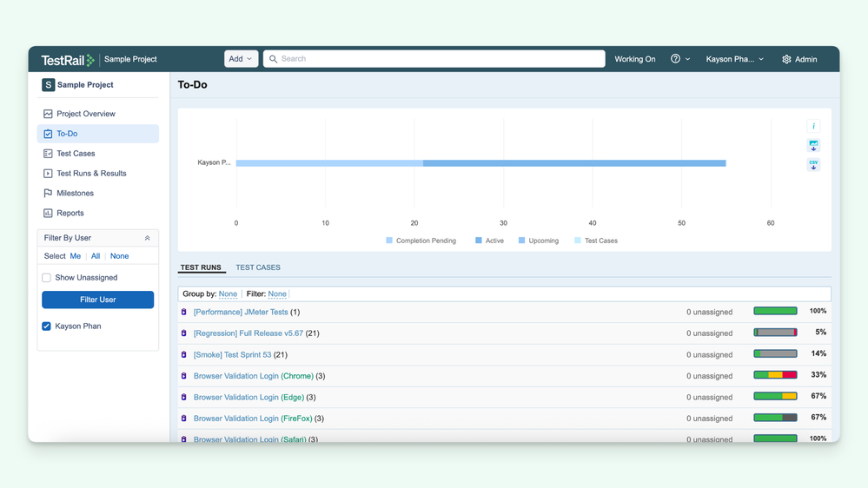Select the TEST RUNS tab
This screenshot has height=488, width=868.
pyautogui.click(x=201, y=267)
